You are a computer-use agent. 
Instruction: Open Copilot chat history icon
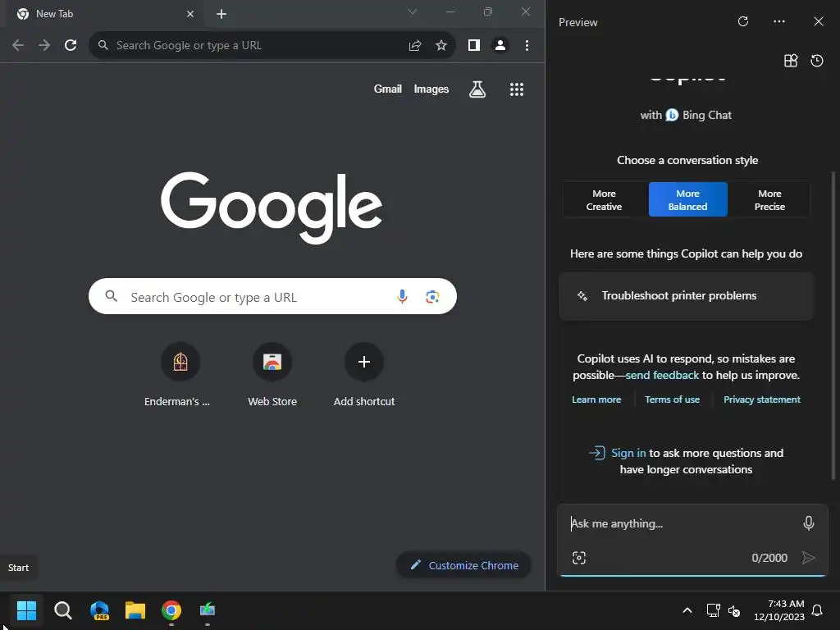[817, 61]
